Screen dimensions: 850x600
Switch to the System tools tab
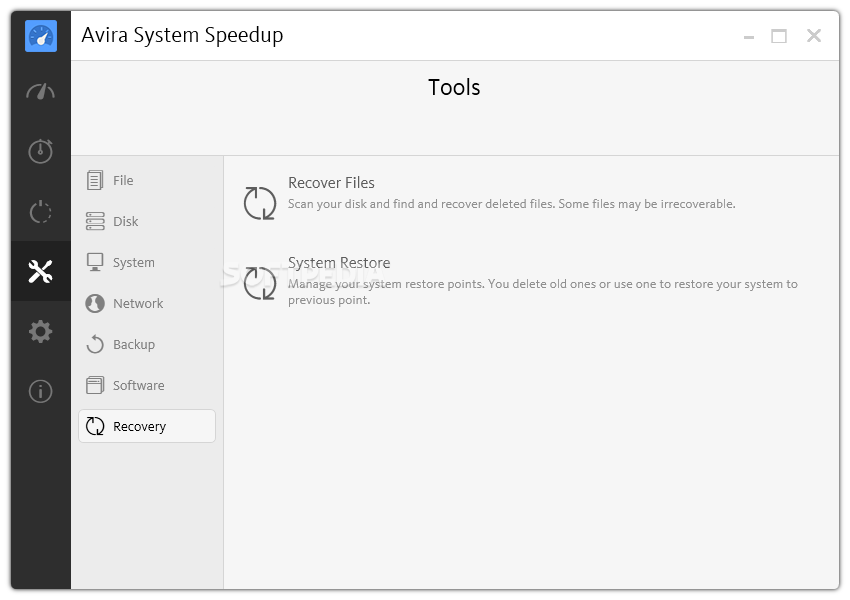tap(147, 262)
